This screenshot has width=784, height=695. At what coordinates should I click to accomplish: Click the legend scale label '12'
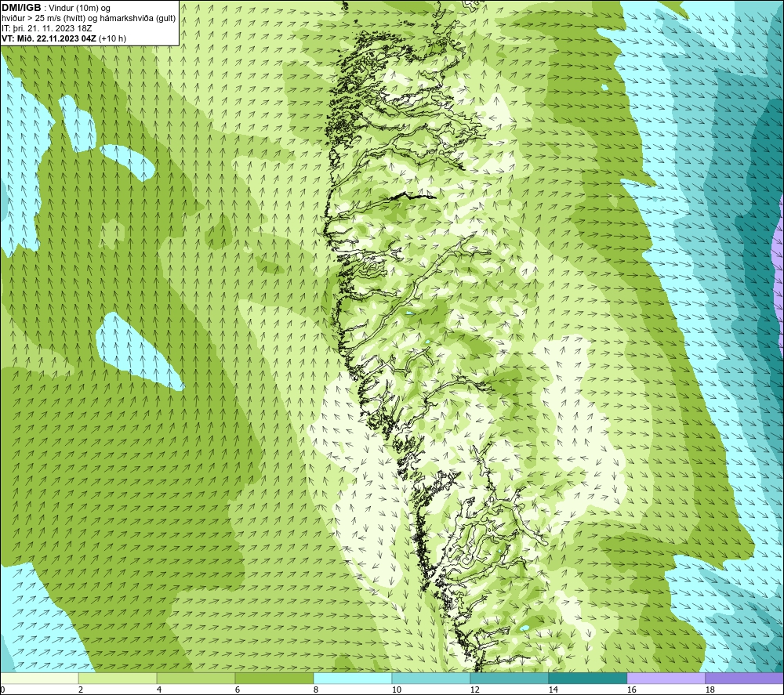474,690
